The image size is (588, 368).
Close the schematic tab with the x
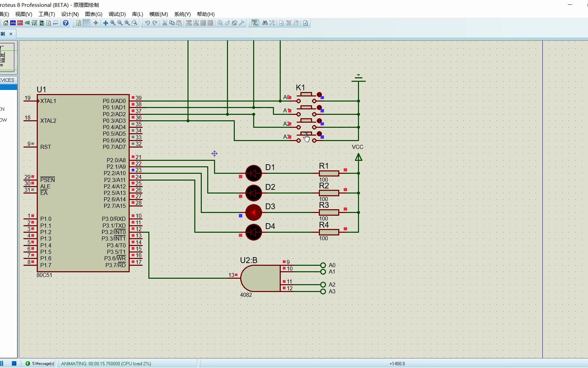click(11, 34)
